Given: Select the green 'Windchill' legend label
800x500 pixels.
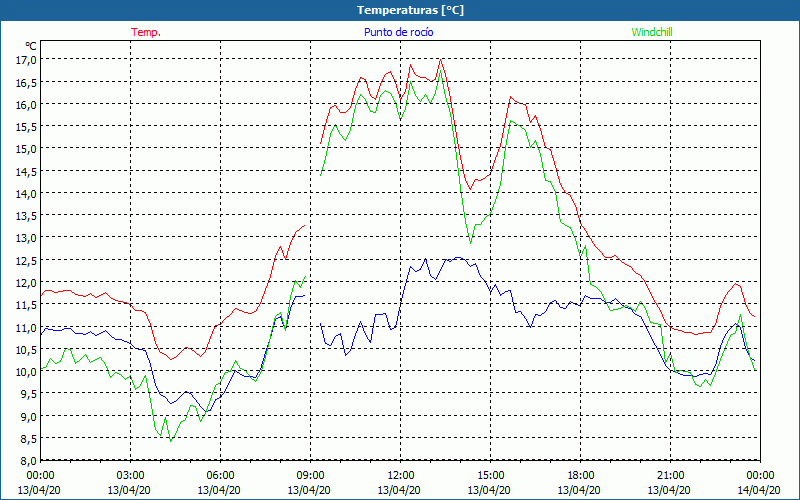Looking at the screenshot, I should (652, 32).
